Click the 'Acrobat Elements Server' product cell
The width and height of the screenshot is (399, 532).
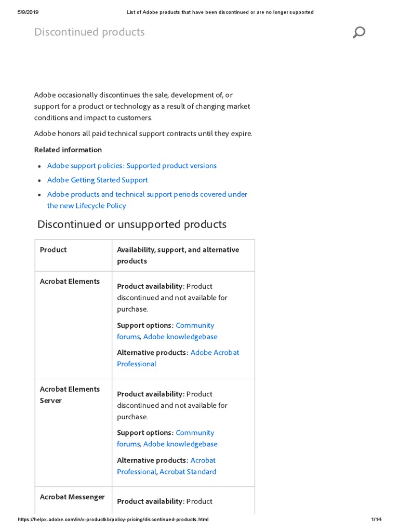click(x=70, y=395)
